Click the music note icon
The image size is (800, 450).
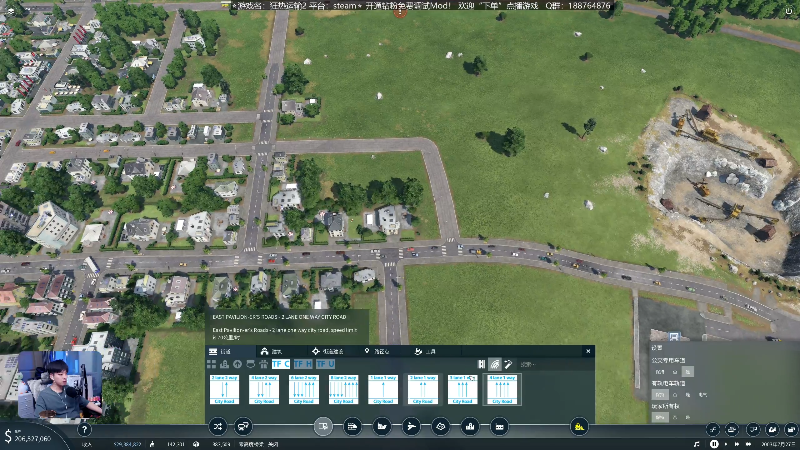[696, 444]
